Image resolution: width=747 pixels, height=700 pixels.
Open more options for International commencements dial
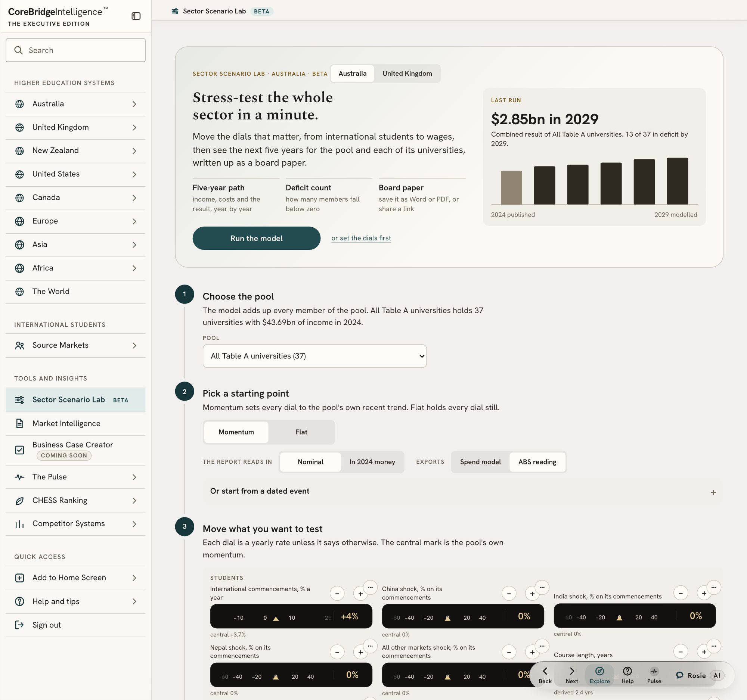tap(370, 587)
